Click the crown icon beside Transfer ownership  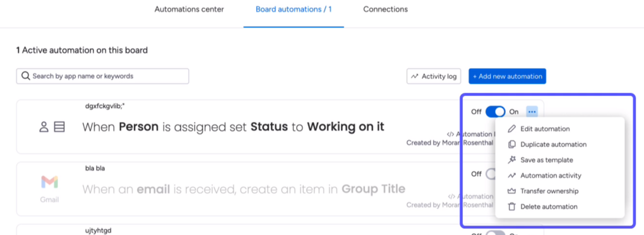point(511,191)
